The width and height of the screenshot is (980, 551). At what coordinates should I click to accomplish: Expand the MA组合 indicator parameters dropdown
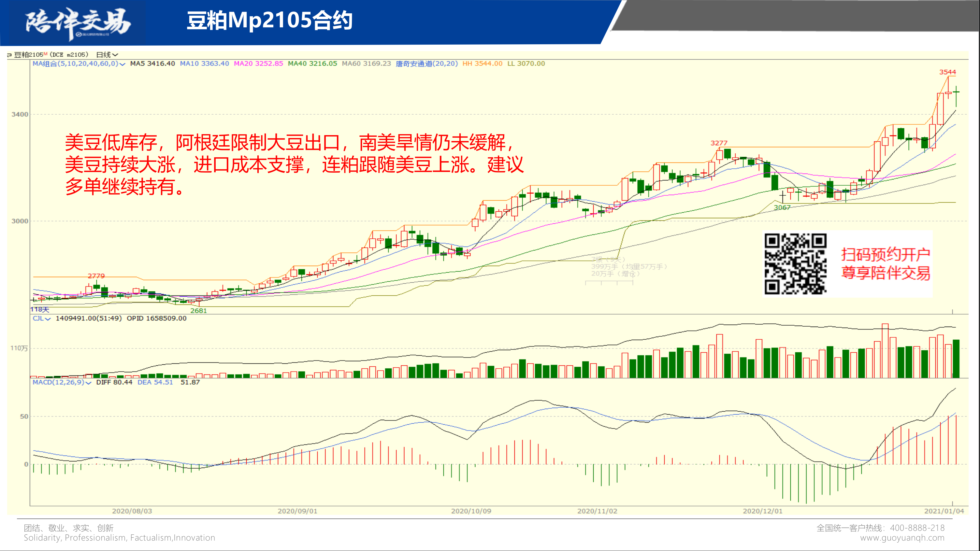(x=122, y=64)
